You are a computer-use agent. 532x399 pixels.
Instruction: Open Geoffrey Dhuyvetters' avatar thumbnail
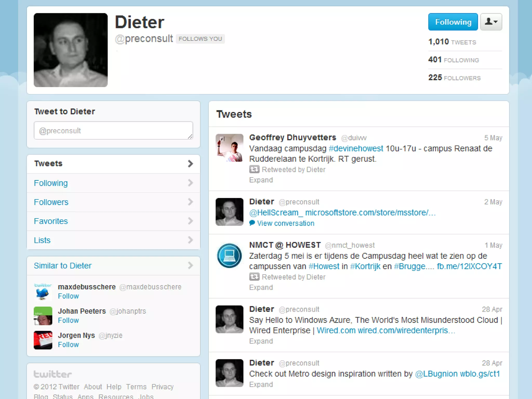(229, 148)
